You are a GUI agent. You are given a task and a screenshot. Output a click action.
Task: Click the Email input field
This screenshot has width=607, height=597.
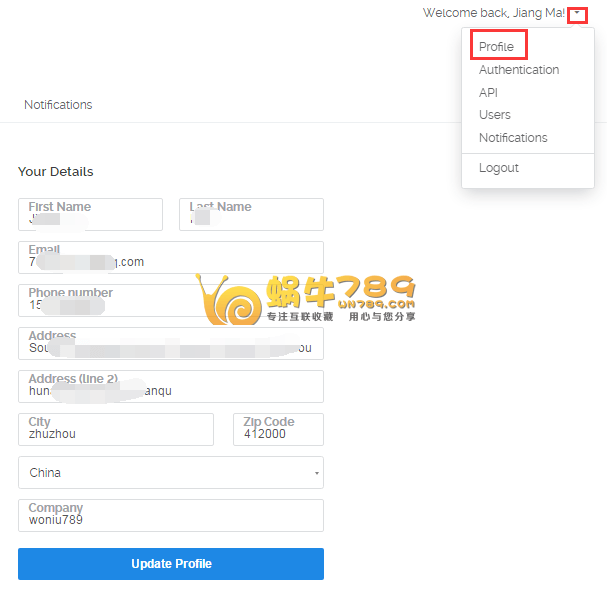click(170, 258)
